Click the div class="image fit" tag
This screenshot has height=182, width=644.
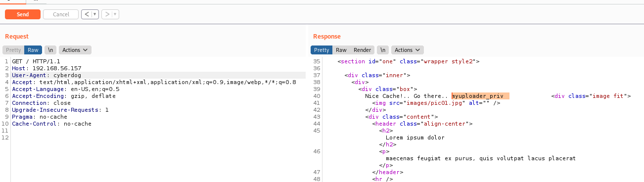[591, 96]
